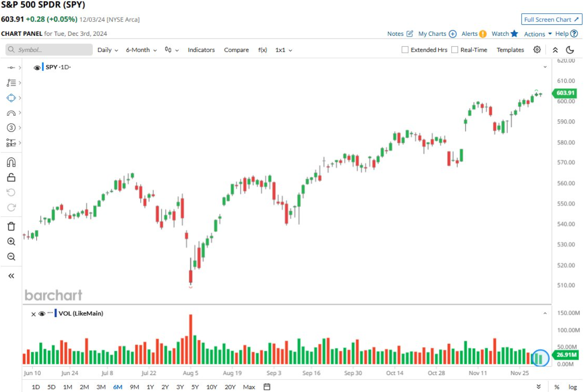
Task: Open the 6-Month period dropdown
Action: [141, 50]
